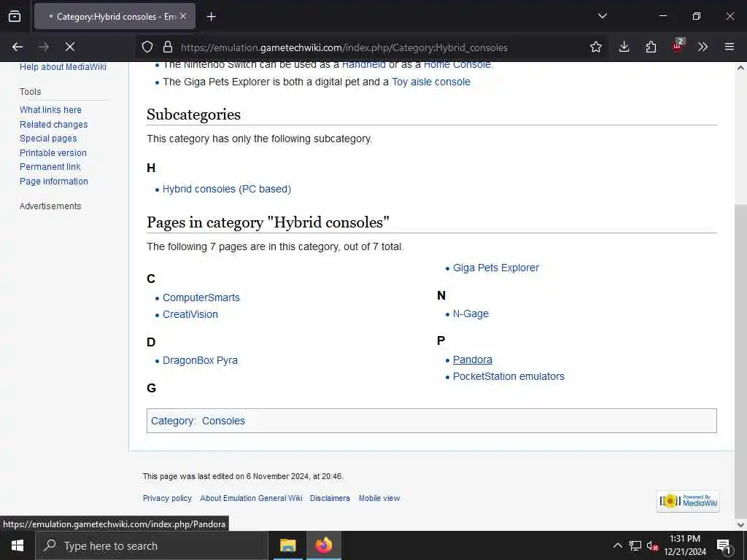This screenshot has width=747, height=560.
Task: Open the Pandora page
Action: pyautogui.click(x=473, y=360)
